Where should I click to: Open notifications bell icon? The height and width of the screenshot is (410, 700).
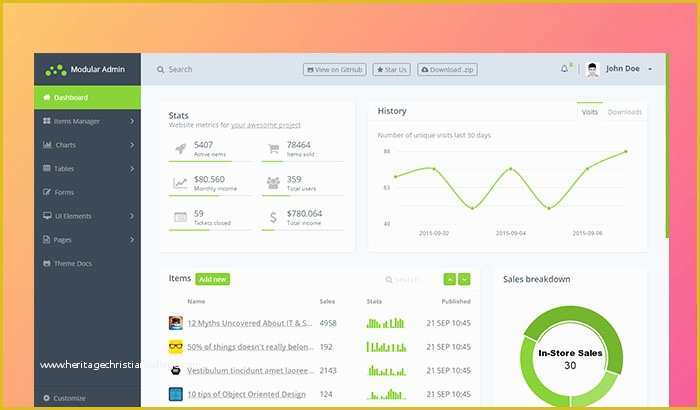(x=564, y=69)
